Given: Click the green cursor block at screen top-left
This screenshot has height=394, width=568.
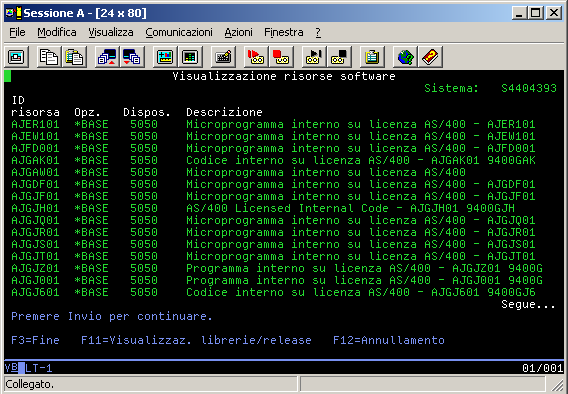Looking at the screenshot, I should (8, 76).
